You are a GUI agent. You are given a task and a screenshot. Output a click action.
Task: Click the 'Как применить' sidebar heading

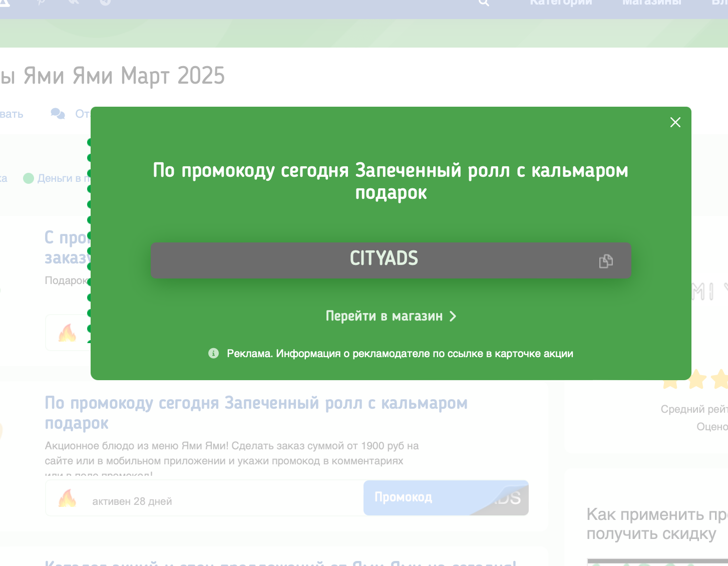click(x=657, y=524)
